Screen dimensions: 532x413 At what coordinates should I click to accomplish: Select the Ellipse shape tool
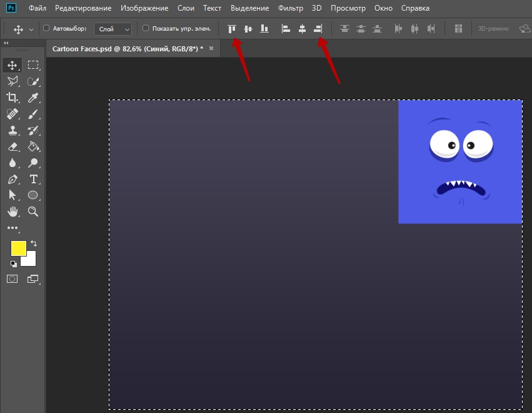click(33, 195)
